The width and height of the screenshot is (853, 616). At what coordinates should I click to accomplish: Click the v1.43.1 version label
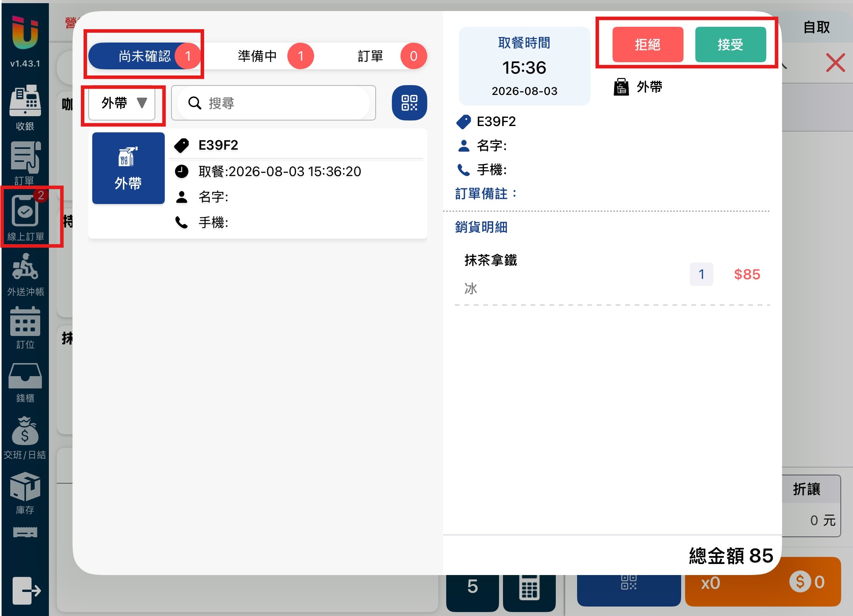click(25, 63)
